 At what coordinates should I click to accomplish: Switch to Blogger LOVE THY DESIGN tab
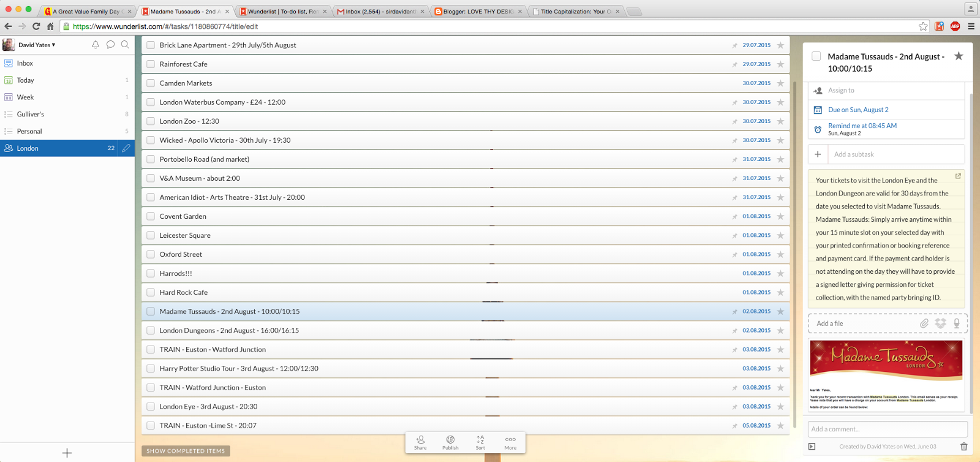coord(478,11)
